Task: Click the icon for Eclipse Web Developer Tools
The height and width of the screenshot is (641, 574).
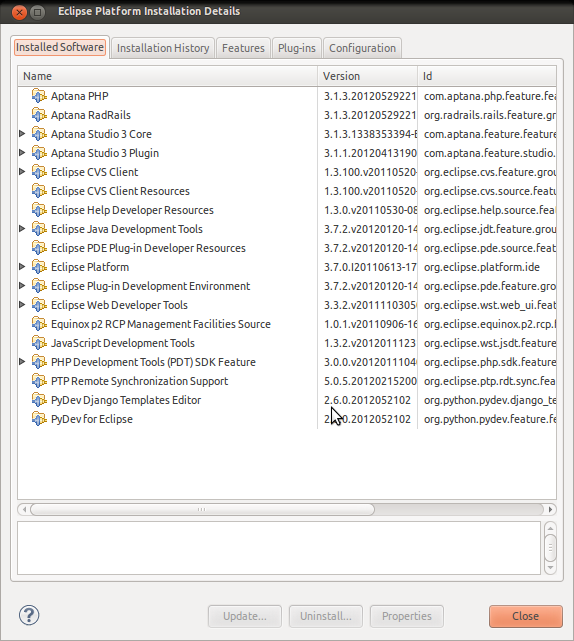Action: (x=39, y=305)
